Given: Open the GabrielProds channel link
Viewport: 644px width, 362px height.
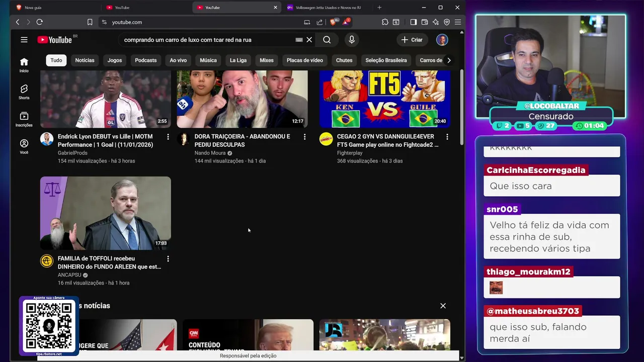Looking at the screenshot, I should tap(72, 153).
